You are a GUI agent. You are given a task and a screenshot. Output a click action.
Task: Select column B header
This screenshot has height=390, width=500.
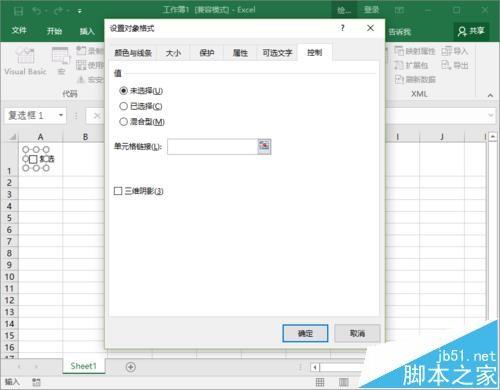pos(85,137)
